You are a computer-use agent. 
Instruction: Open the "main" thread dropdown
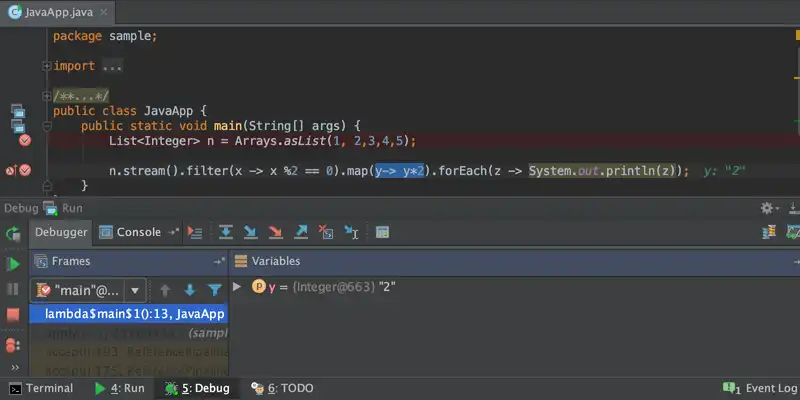point(135,290)
